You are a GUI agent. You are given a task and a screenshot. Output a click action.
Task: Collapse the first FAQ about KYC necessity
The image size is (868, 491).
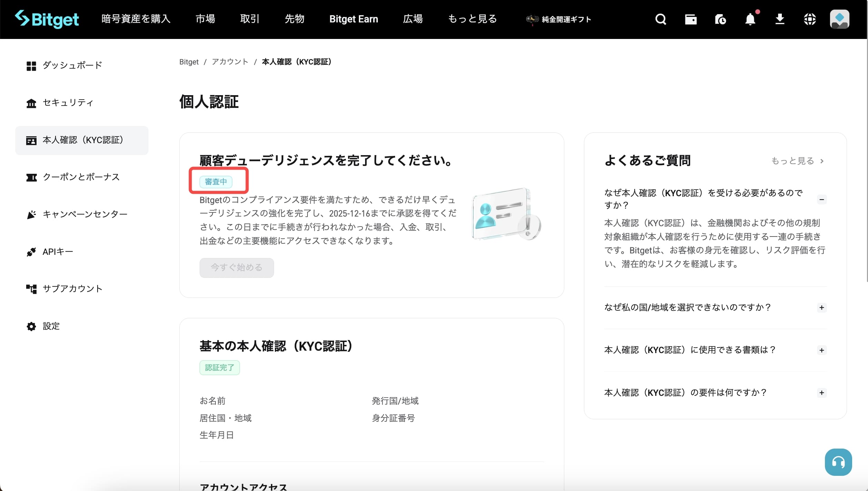(822, 199)
